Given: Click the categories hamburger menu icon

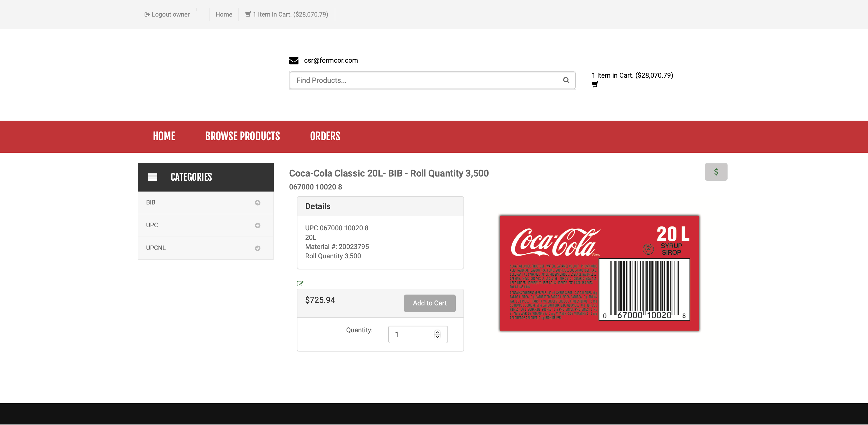Looking at the screenshot, I should point(153,177).
